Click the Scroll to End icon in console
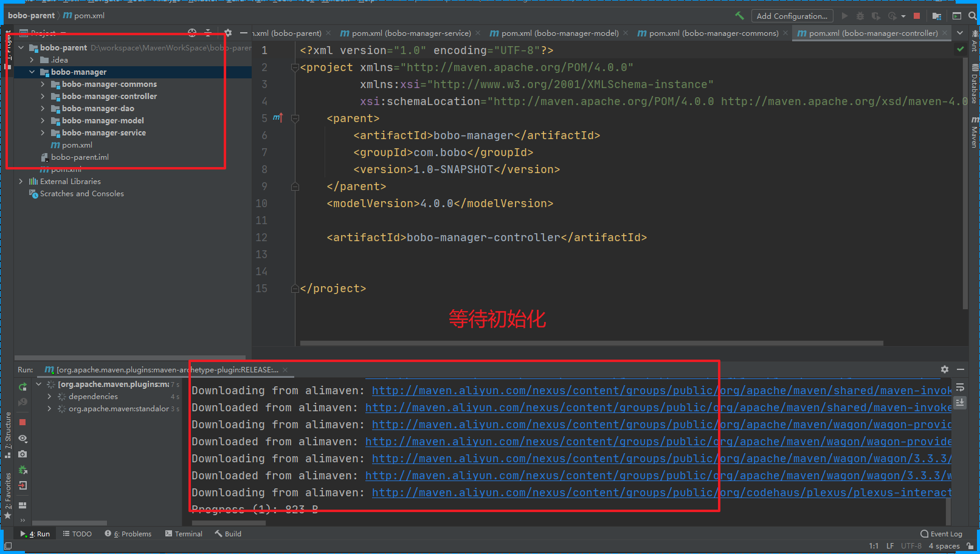The width and height of the screenshot is (980, 554). tap(960, 402)
